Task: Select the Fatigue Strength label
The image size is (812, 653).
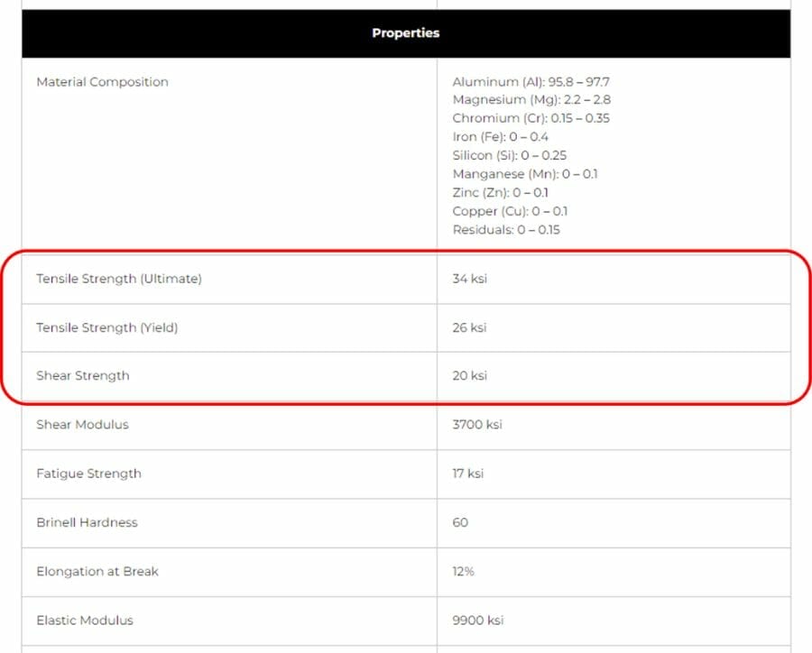Action: (x=88, y=474)
